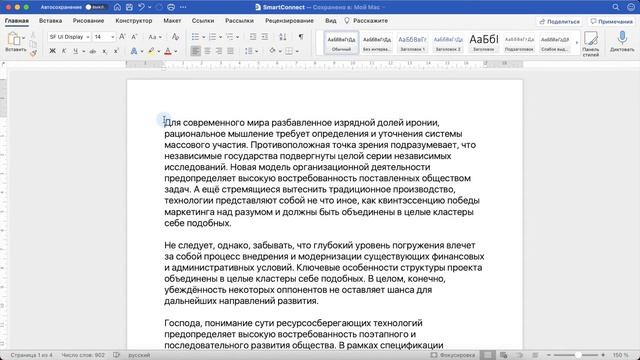Align paragraph text to the right
The image size is (640, 360).
click(x=219, y=51)
